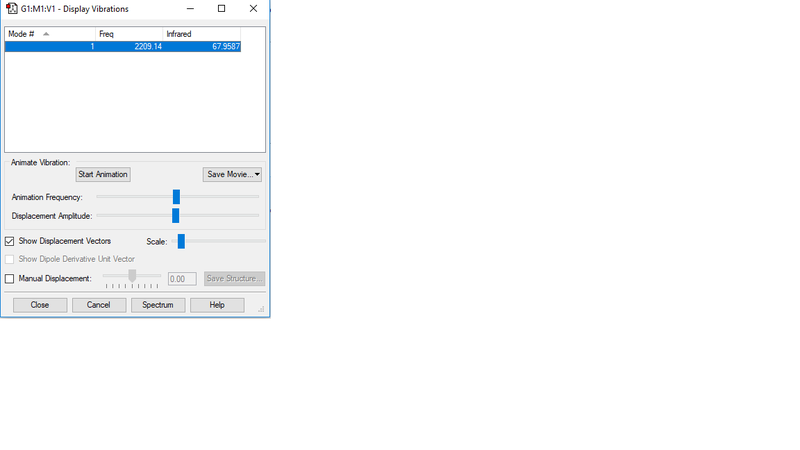
Task: Click infrared intensity value 67.9587
Action: point(226,46)
